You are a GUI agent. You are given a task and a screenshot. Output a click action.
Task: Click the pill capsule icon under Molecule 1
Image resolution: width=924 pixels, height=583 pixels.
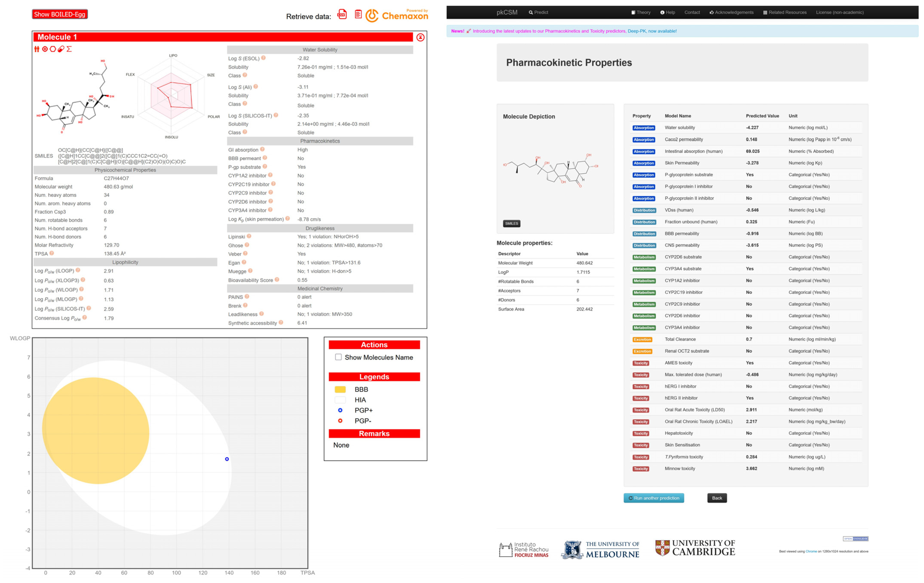(x=61, y=49)
